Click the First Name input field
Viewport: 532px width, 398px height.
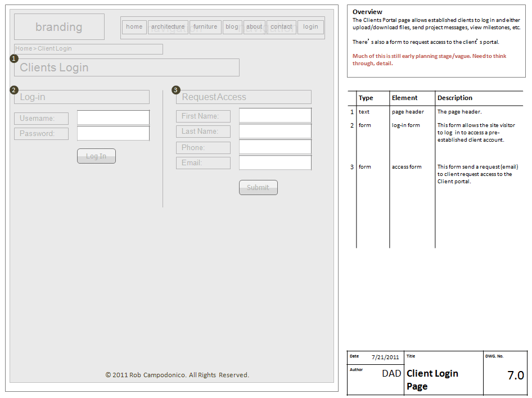275,115
